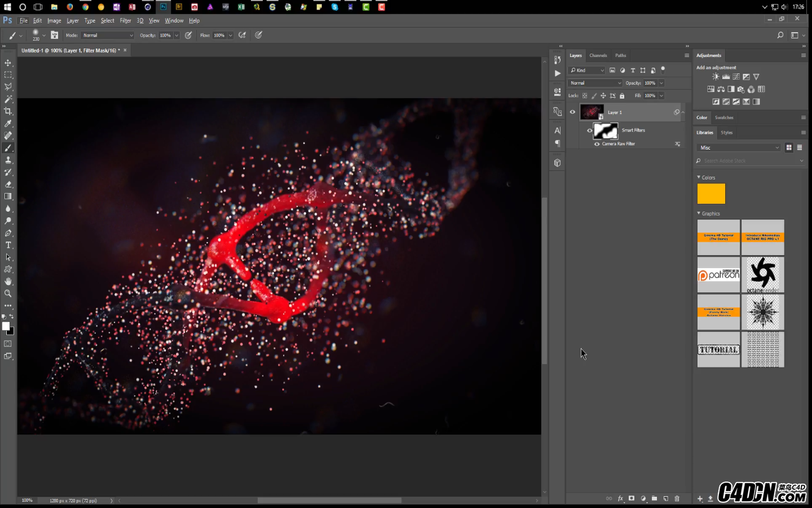Toggle Smart Filters visibility eye
Image resolution: width=812 pixels, height=508 pixels.
(x=590, y=130)
